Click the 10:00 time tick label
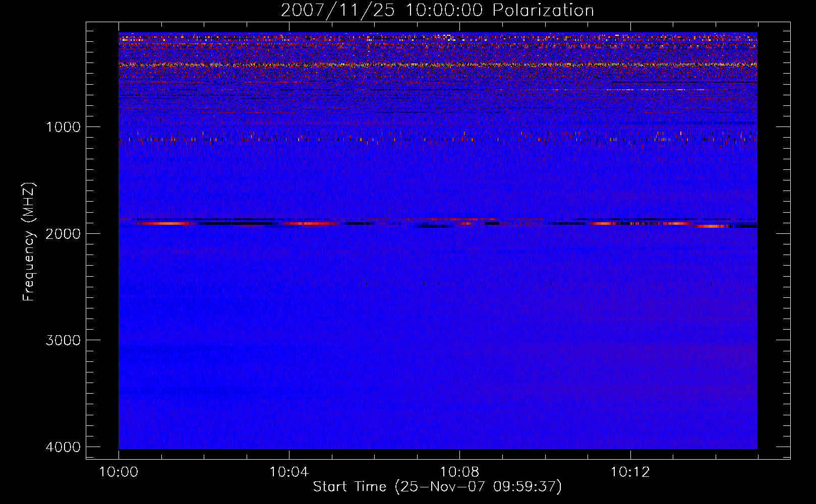The height and width of the screenshot is (504, 816). (x=119, y=472)
